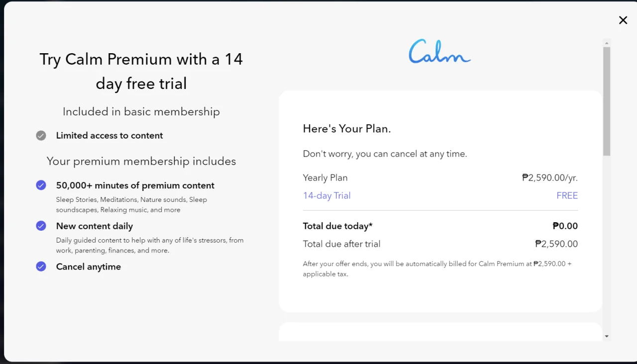Click the Try Calm Premium headline

coord(141,71)
